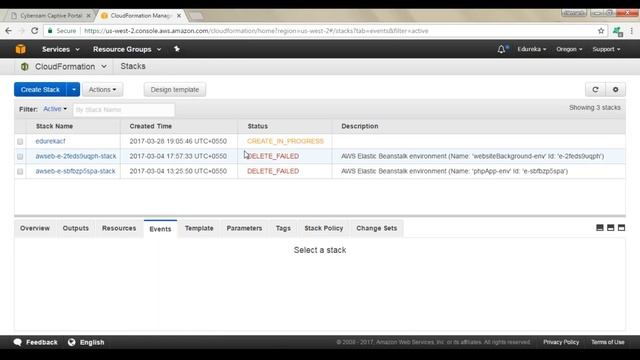The width and height of the screenshot is (640, 360).
Task: Click the browser forward arrow
Action: click(22, 31)
